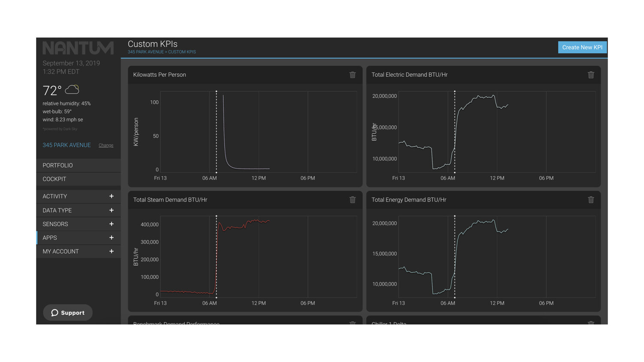Select the Sensors menu label
Image resolution: width=644 pixels, height=362 pixels.
(55, 224)
